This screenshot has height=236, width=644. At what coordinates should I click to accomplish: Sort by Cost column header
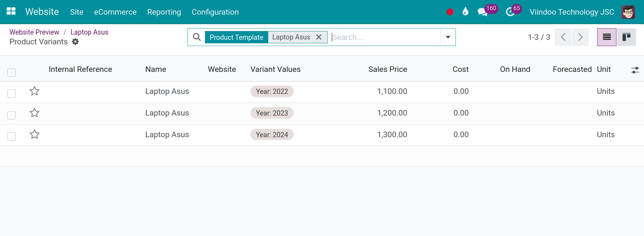tap(461, 69)
